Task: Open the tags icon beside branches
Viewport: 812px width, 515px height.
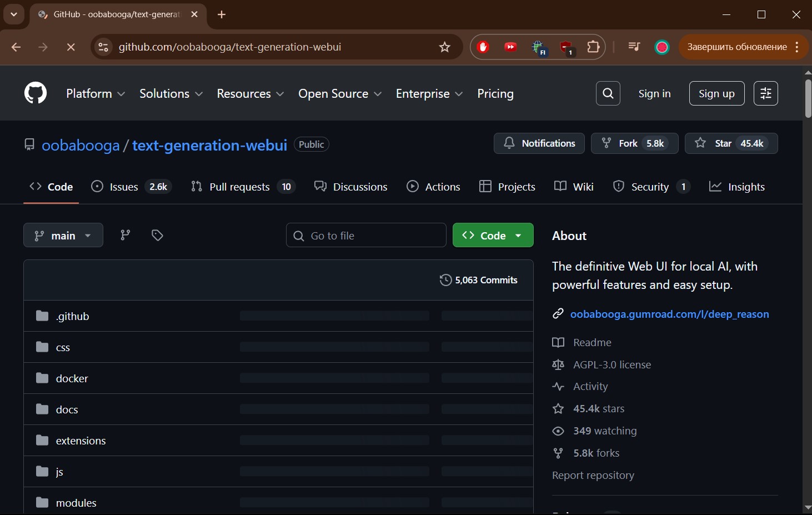Action: tap(157, 236)
